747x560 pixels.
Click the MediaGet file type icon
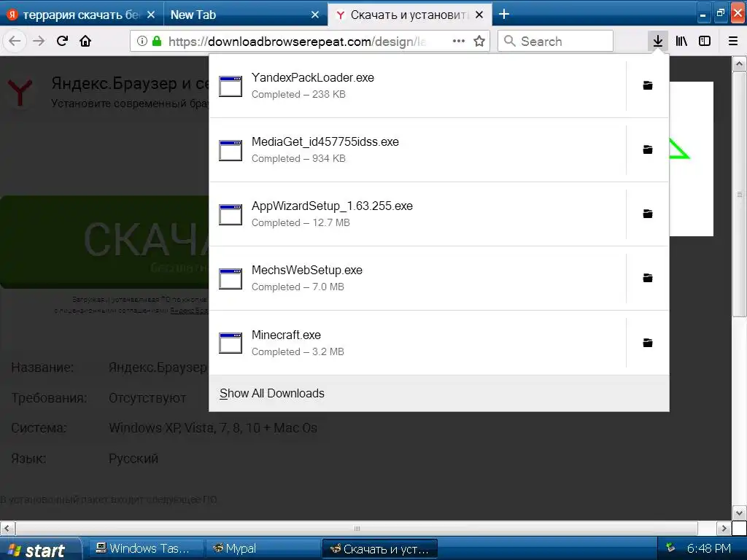click(231, 150)
